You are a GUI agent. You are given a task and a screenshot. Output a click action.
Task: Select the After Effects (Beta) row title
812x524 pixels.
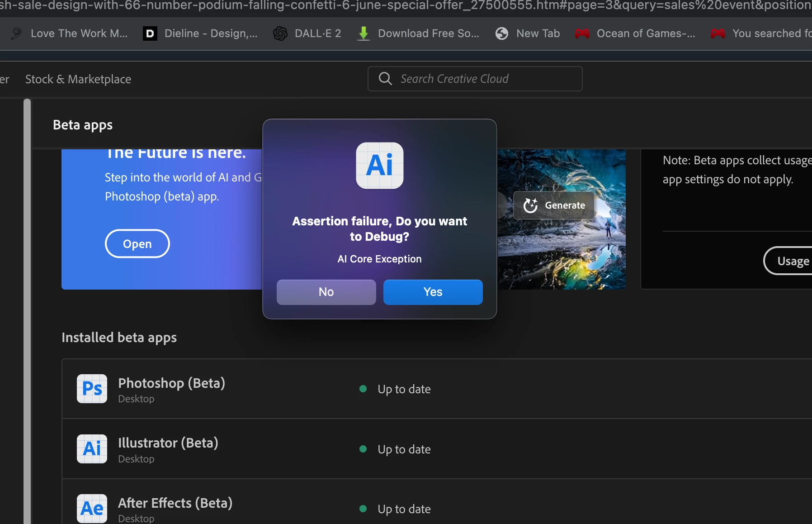pos(175,503)
